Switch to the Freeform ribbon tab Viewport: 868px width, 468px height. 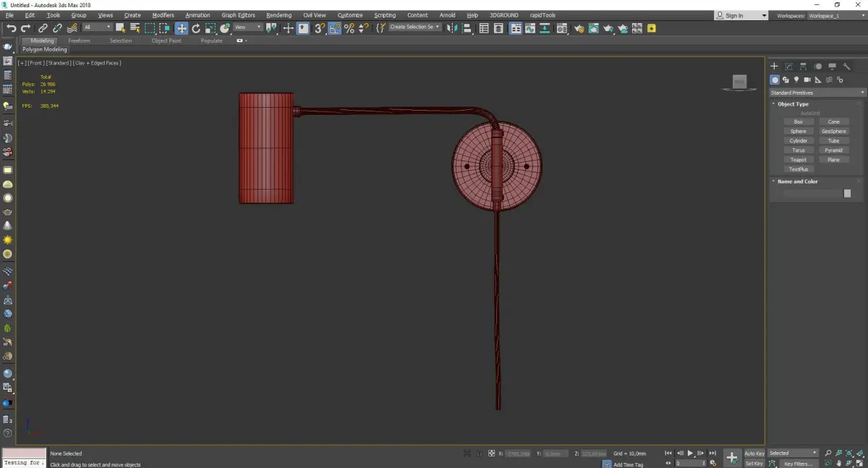tap(79, 41)
